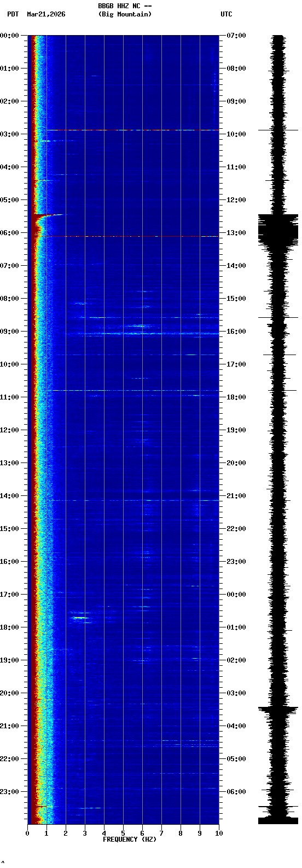Screen dimensions: 302x868
Task: Click the 4 tick on the frequency axis
Action: [x=104, y=833]
